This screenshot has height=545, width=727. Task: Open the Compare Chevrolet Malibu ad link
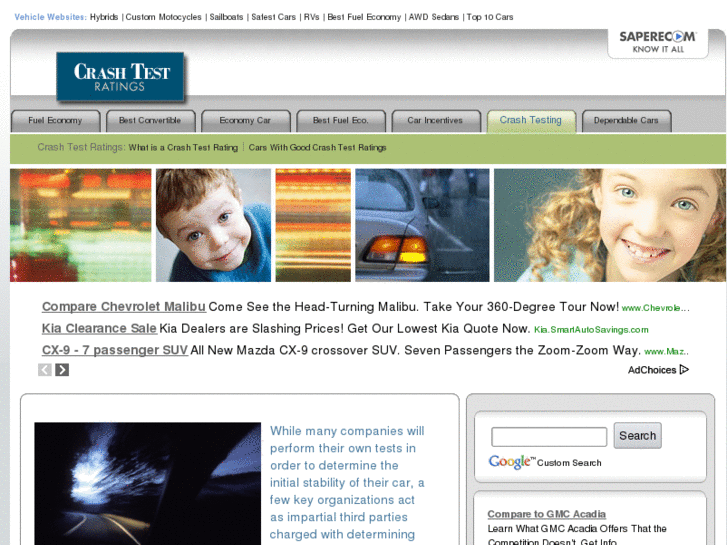[124, 307]
